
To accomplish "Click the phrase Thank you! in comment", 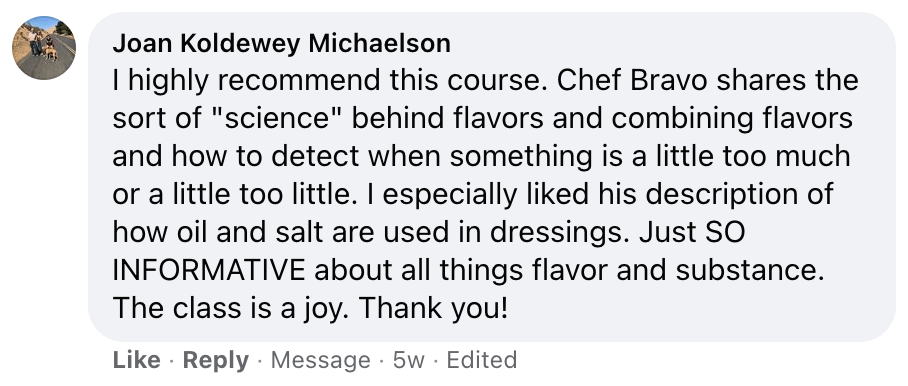I will pos(433,309).
